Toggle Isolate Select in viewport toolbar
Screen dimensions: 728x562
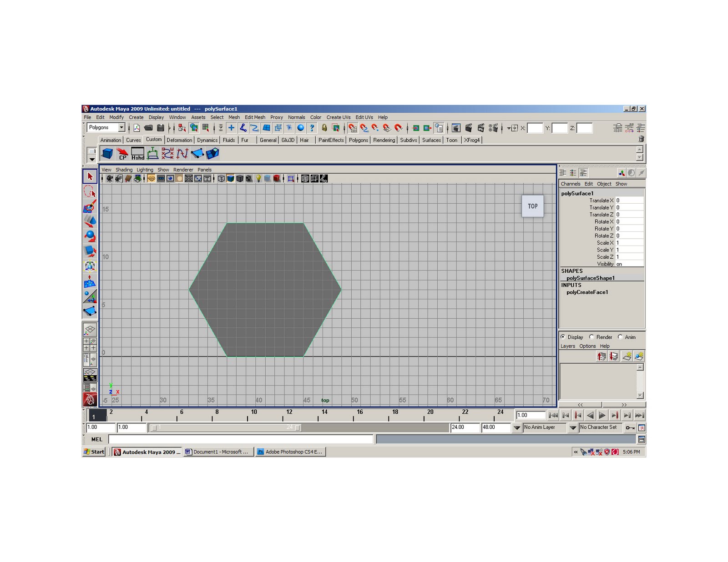click(x=291, y=179)
